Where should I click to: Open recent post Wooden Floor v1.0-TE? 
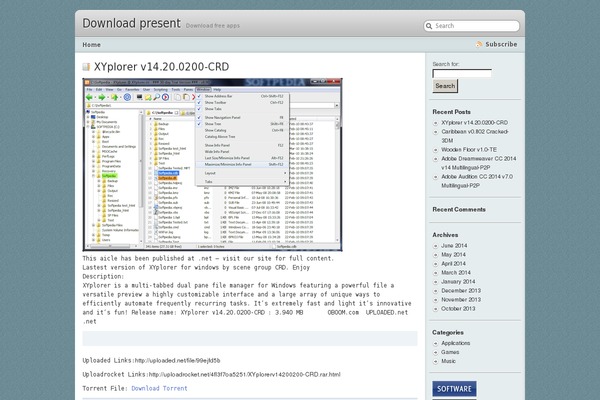(x=469, y=150)
